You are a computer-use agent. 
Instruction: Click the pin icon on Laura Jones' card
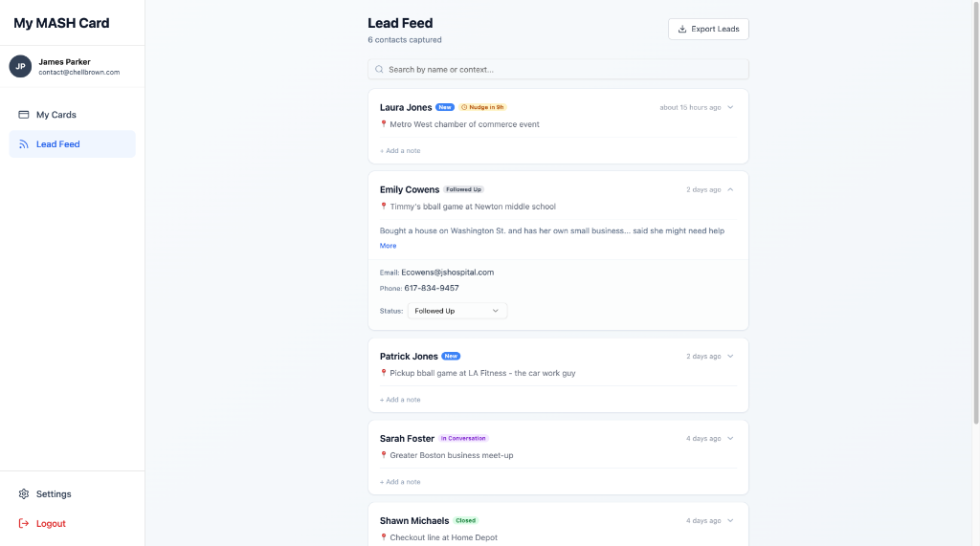(x=384, y=123)
